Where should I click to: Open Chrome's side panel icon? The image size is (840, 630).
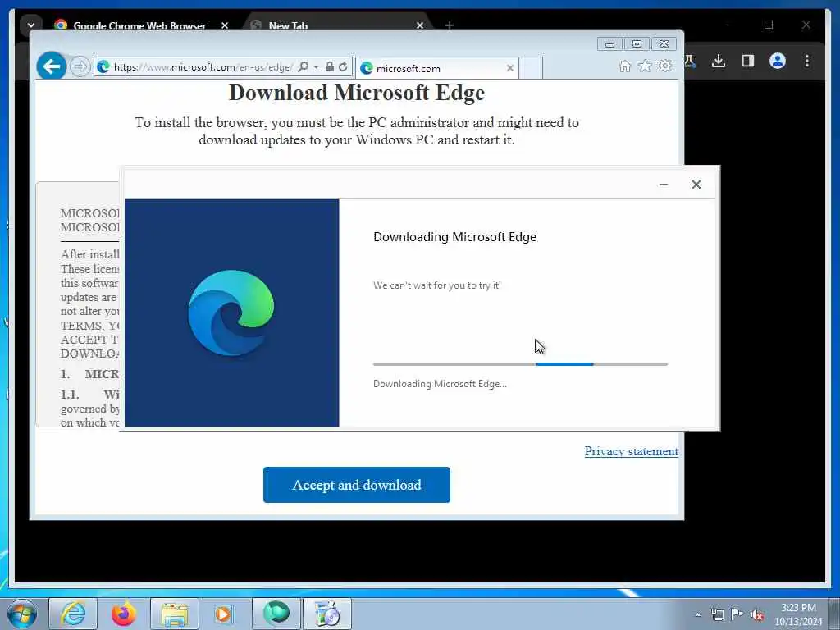click(x=748, y=61)
